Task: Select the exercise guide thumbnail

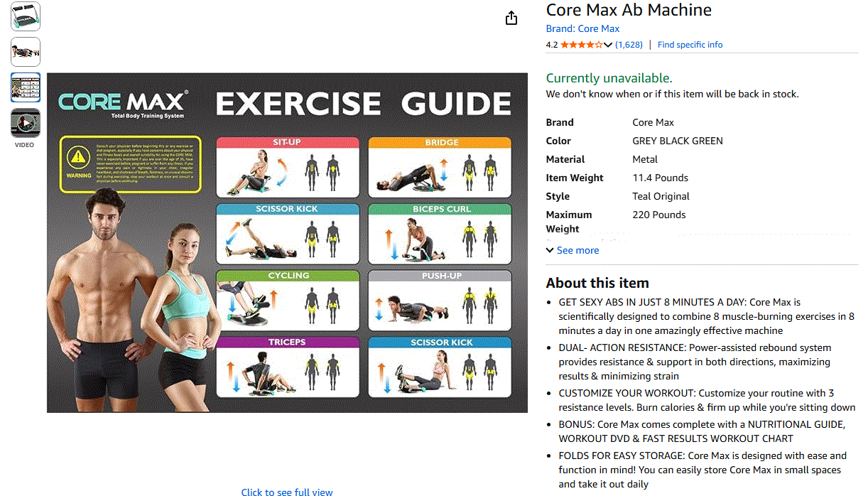Action: pos(26,87)
